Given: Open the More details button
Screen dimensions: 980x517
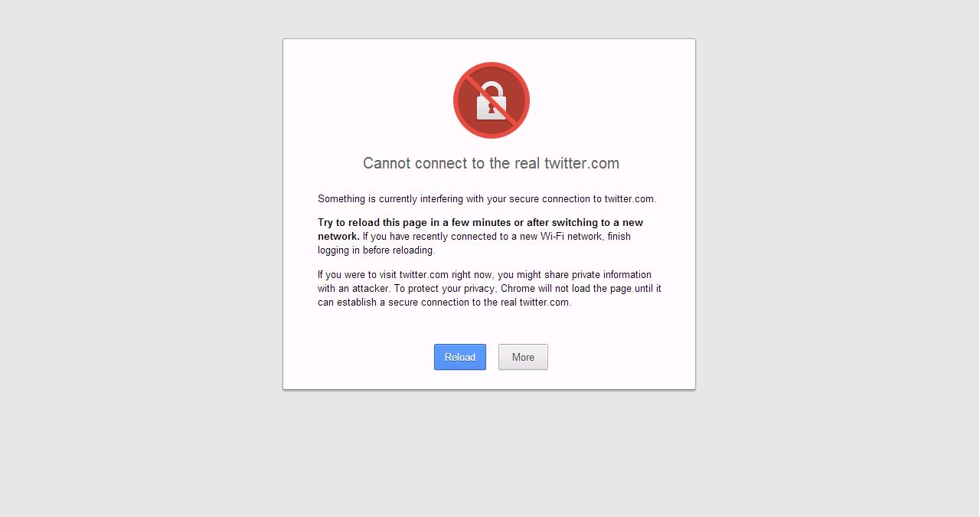Looking at the screenshot, I should click(x=523, y=357).
